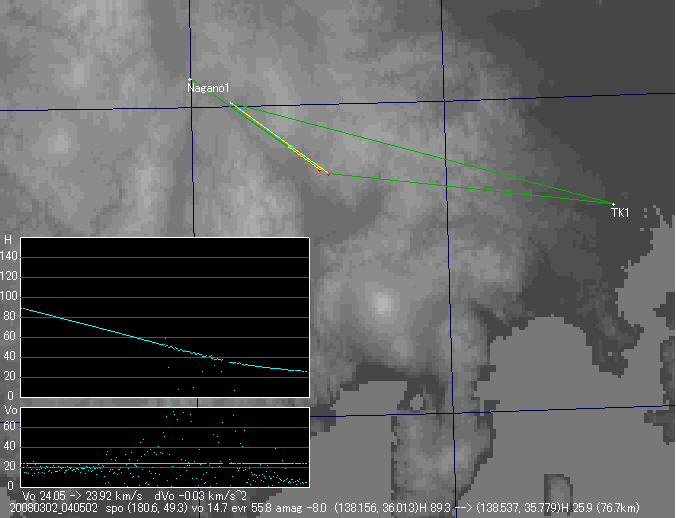Screen dimensions: 676x518
Task: Click the H axis label of height graph
Action: coord(7,240)
